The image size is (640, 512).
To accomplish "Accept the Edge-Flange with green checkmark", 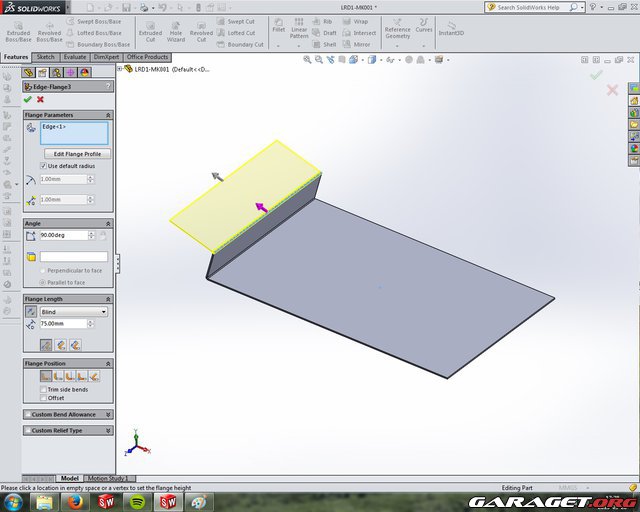I will click(x=28, y=99).
